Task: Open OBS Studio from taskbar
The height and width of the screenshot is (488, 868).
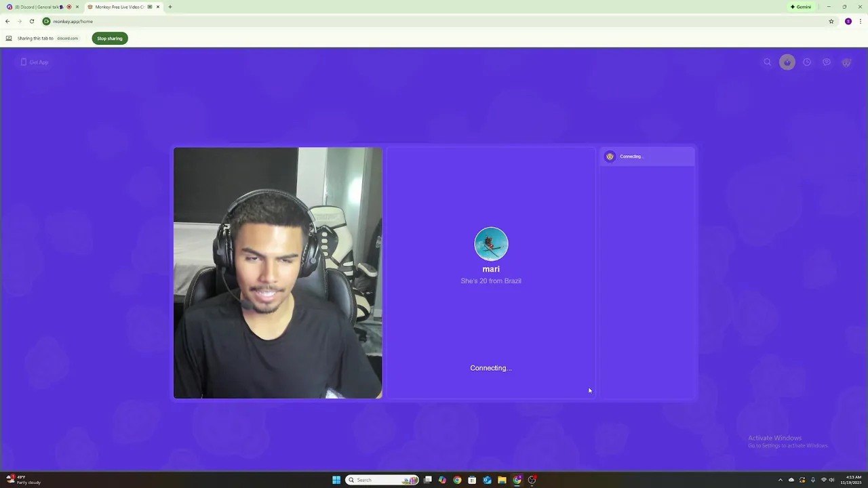Action: 532,480
